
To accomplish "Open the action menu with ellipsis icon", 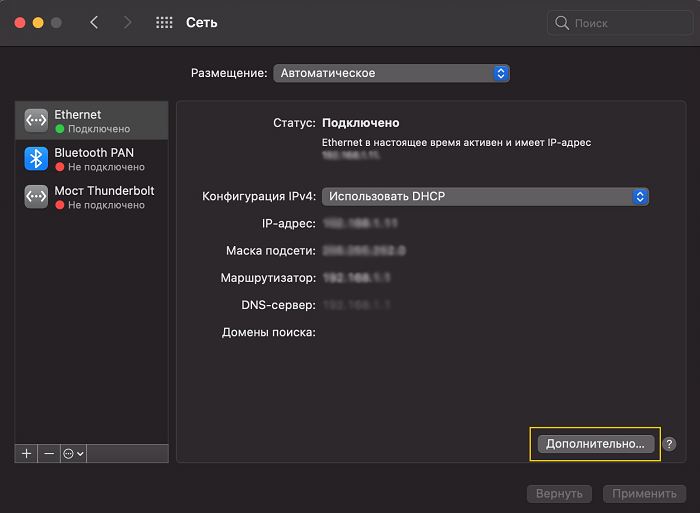I will pyautogui.click(x=73, y=453).
